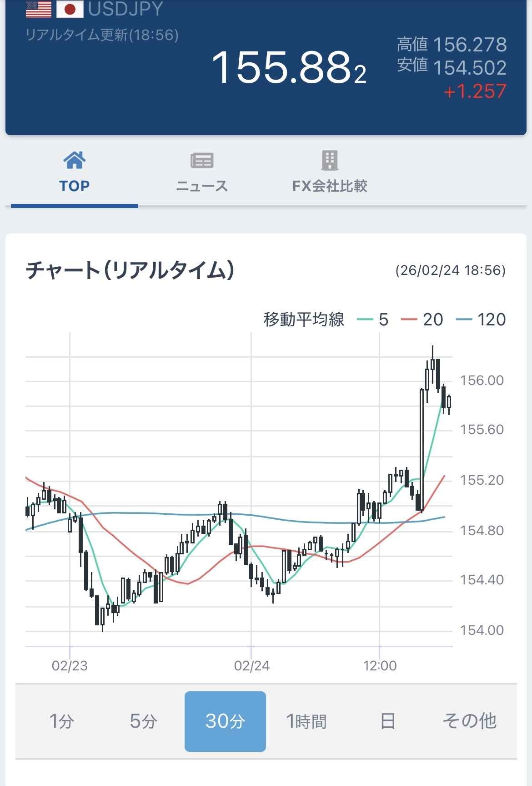Select the 30分 chart interval
The height and width of the screenshot is (786, 532).
pyautogui.click(x=225, y=721)
